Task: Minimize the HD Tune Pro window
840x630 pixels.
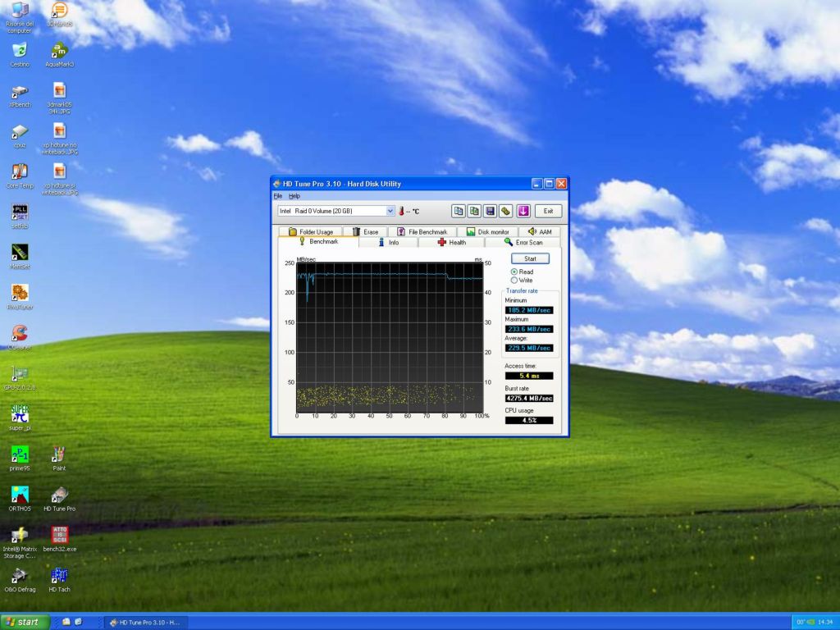Action: tap(537, 184)
